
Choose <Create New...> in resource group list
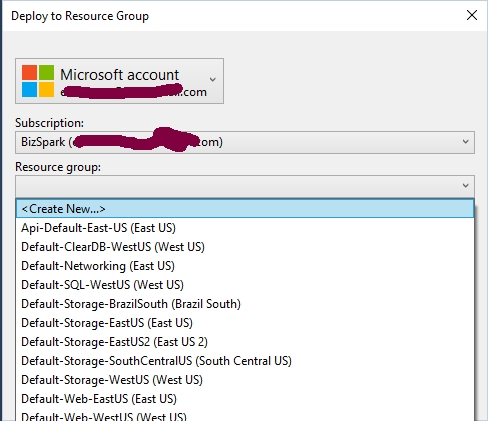pos(245,209)
